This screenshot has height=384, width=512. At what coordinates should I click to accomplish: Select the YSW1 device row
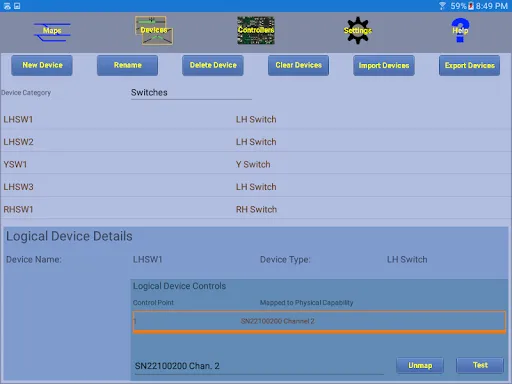coord(256,164)
